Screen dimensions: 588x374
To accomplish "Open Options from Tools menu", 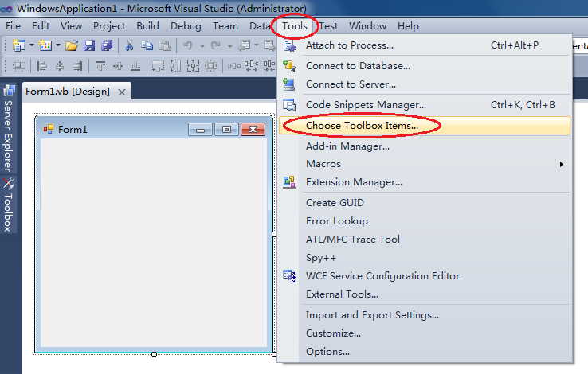I will [425, 352].
